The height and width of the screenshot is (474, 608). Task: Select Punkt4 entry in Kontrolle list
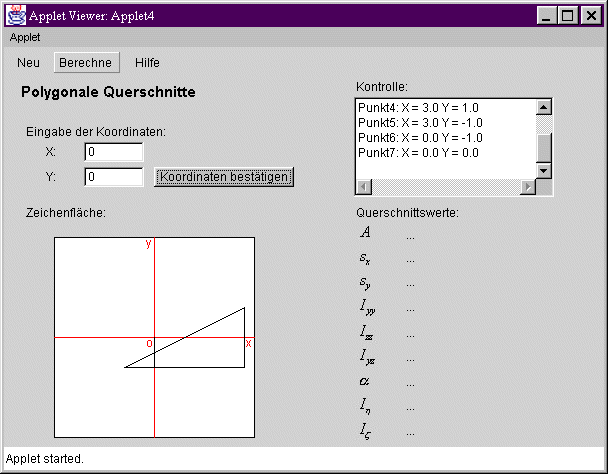419,108
